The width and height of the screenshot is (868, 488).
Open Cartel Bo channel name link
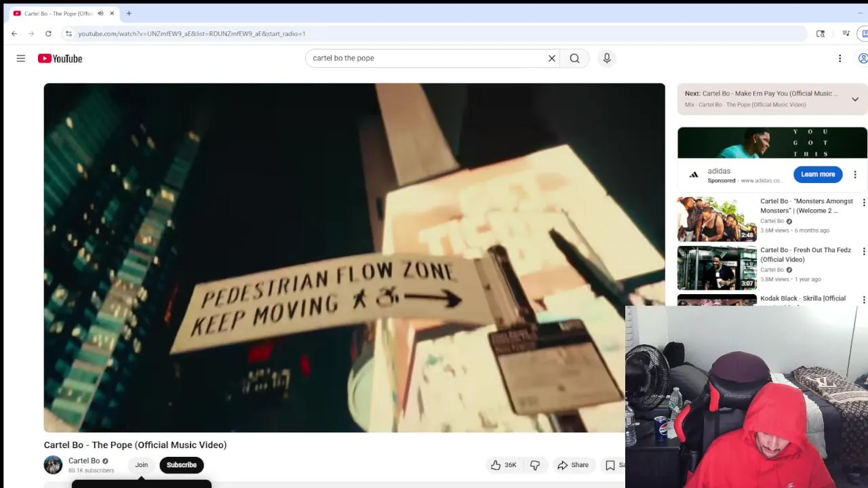click(84, 461)
